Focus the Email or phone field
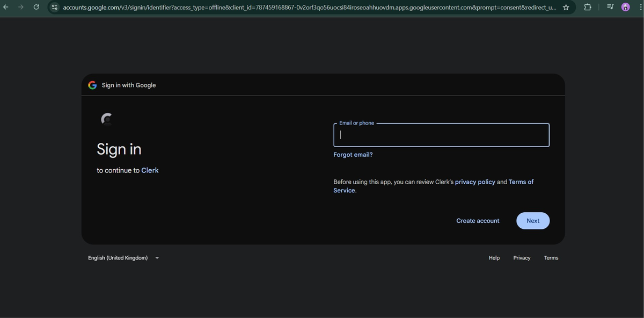The height and width of the screenshot is (318, 644). pos(441,135)
